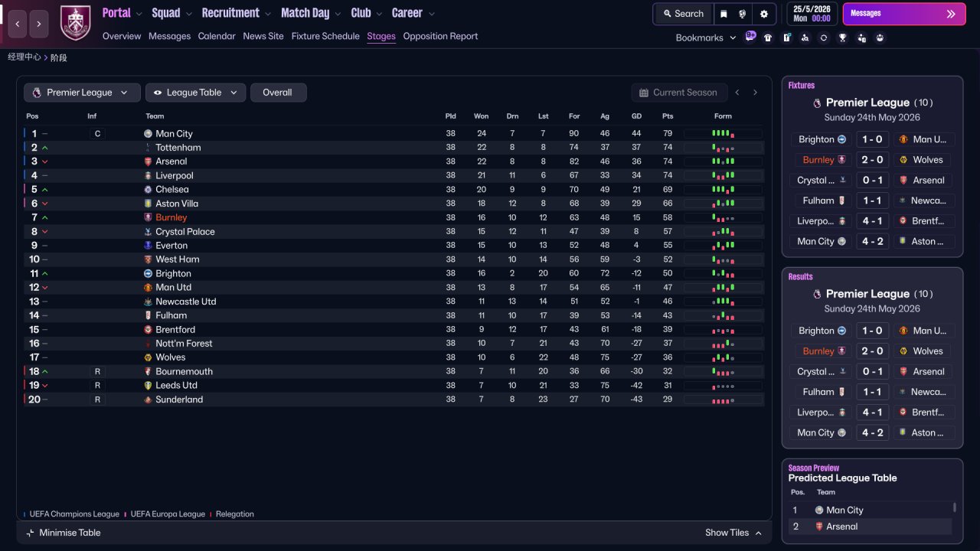
Task: Sort table by GD column header
Action: point(636,116)
